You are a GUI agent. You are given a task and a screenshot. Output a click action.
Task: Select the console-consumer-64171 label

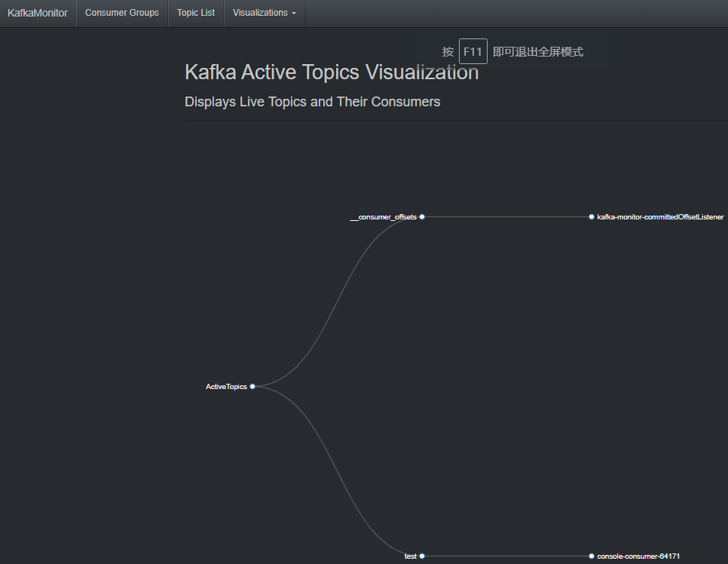click(x=638, y=556)
